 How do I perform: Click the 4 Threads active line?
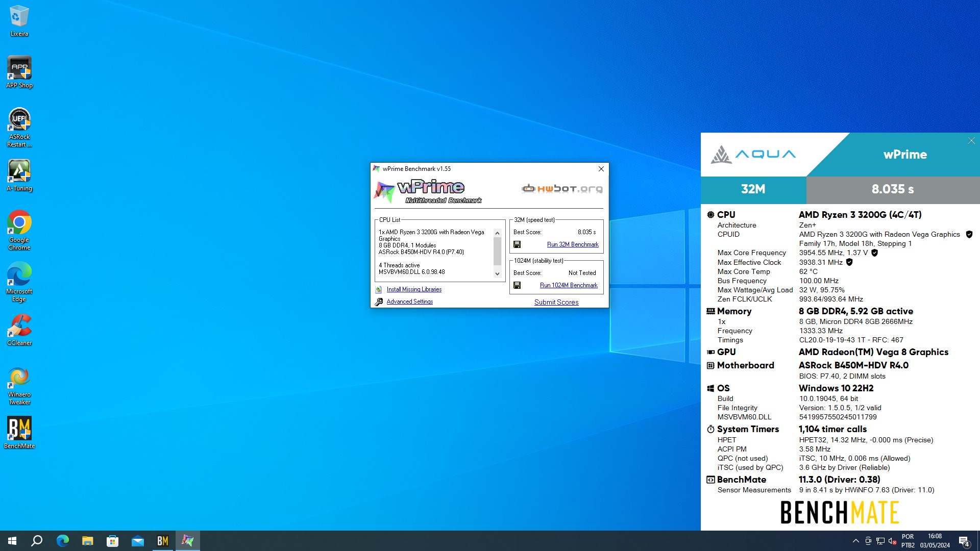pyautogui.click(x=399, y=265)
